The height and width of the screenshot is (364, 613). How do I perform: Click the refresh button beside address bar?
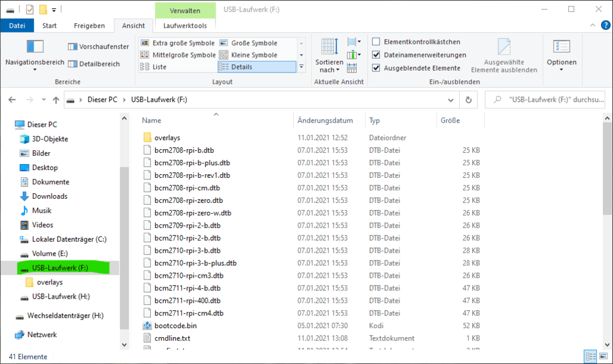(468, 99)
